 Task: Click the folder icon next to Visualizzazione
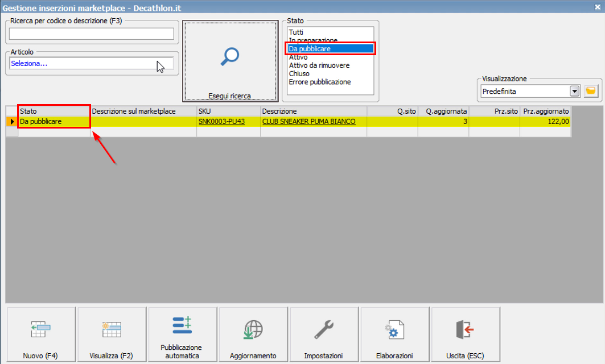coord(591,92)
